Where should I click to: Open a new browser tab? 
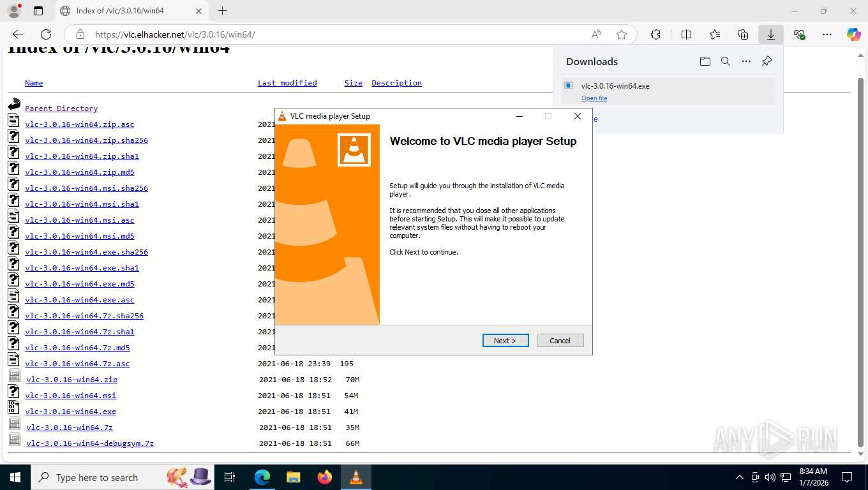coord(222,11)
